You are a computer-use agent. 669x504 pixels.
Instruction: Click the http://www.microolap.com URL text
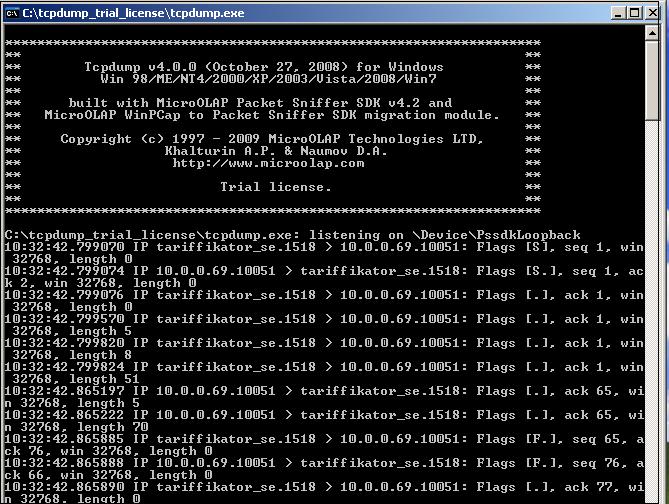point(268,163)
